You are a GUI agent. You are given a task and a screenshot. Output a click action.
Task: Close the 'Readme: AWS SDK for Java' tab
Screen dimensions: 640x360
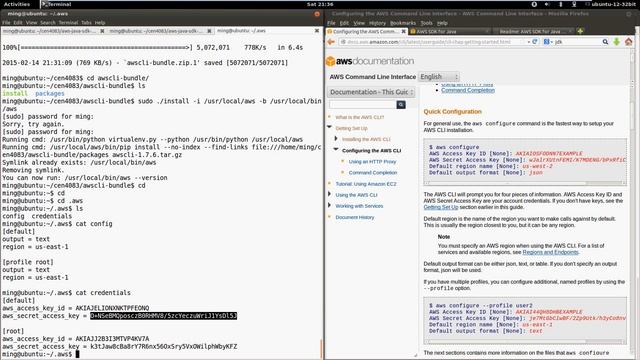(x=570, y=31)
